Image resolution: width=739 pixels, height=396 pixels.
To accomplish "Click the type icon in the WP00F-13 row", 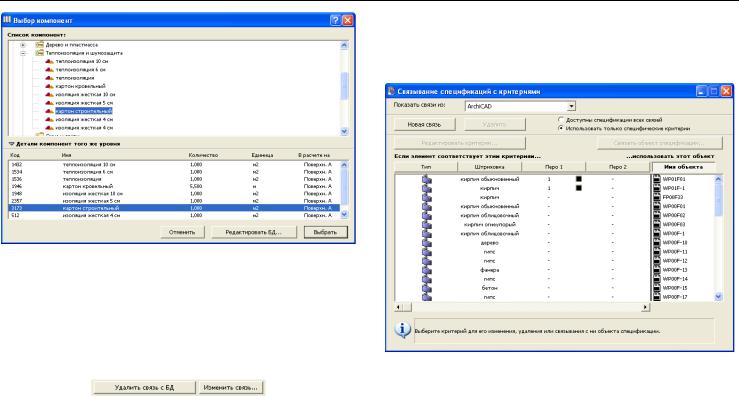I will point(427,270).
